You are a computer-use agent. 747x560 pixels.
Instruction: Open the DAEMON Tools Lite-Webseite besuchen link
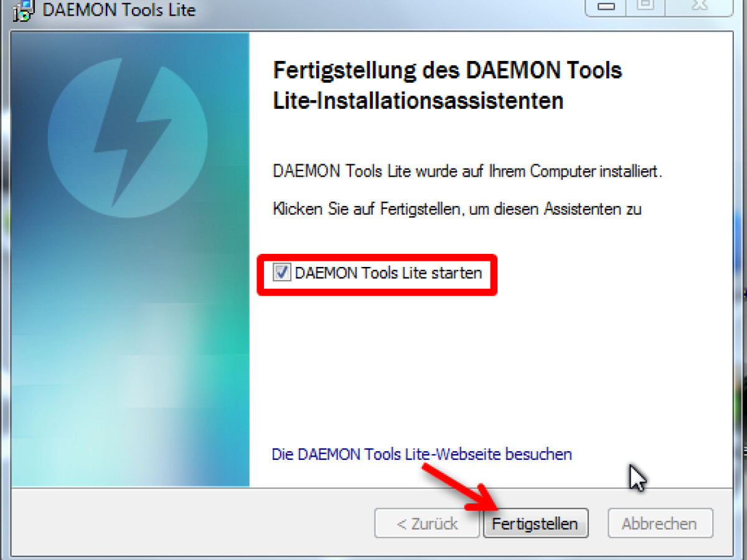tap(422, 454)
